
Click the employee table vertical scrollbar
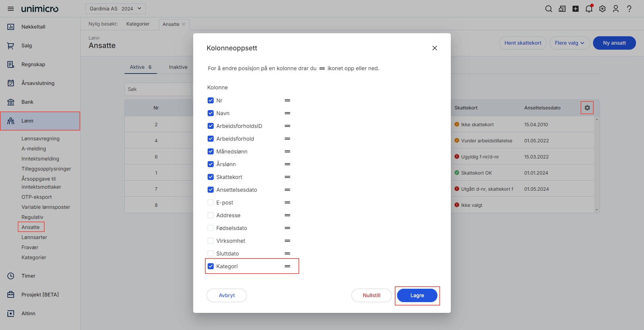pyautogui.click(x=596, y=164)
